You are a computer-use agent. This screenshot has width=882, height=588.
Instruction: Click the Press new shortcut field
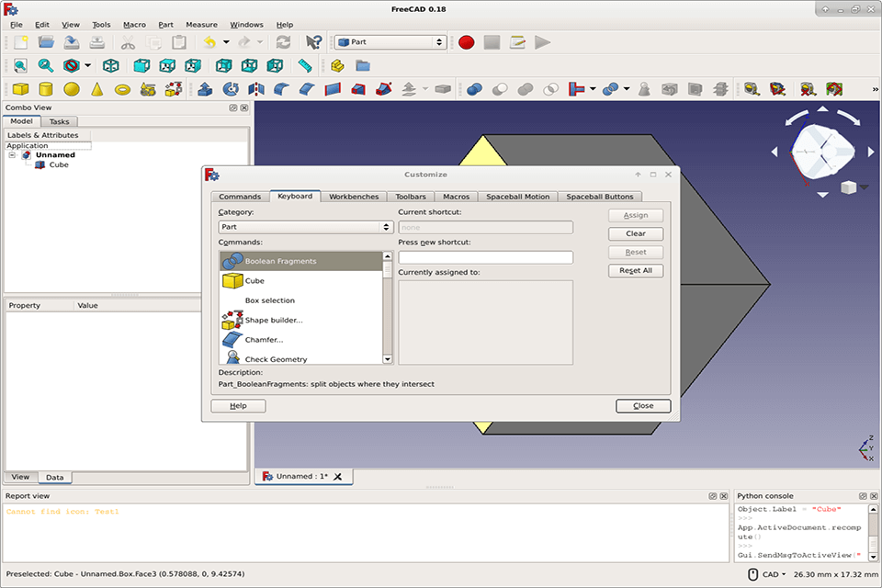(485, 257)
